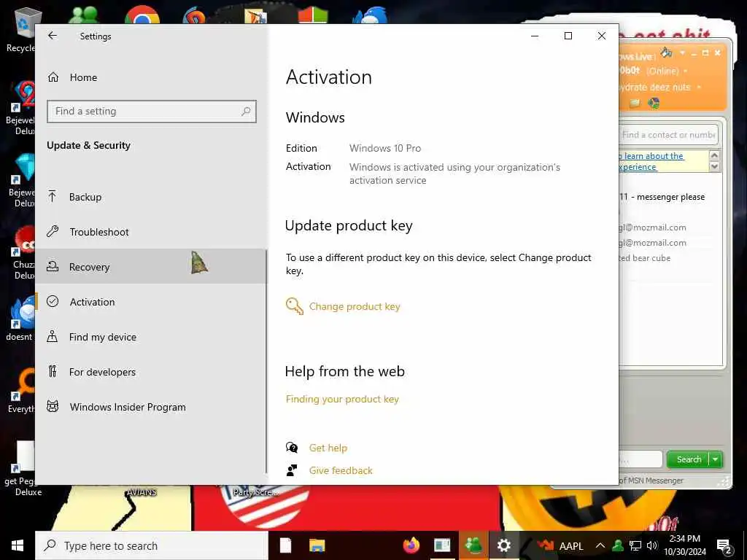Viewport: 747px width, 560px height.
Task: Open the news window icon on the taskbar
Action: click(x=442, y=545)
